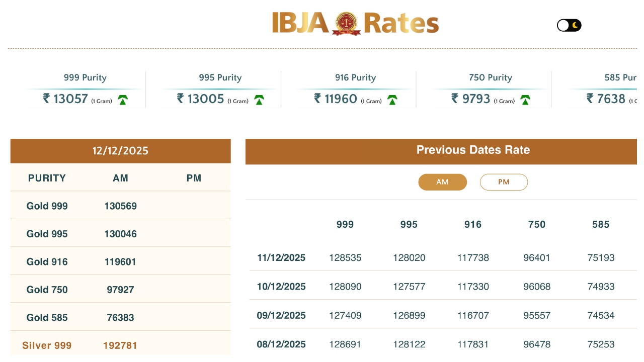Screen dimensions: 644x362
Task: Click green up arrow beside 995 Purity rate
Action: coord(259,100)
